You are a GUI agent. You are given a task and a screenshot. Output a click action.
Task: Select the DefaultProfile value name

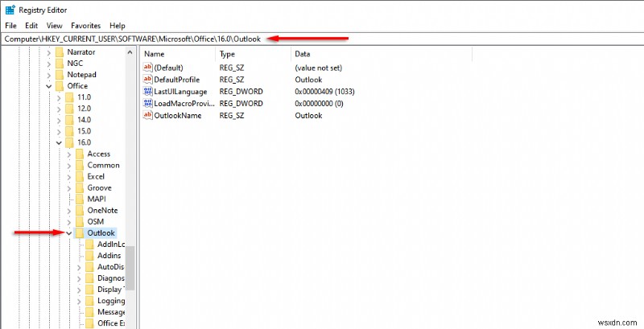tap(176, 80)
